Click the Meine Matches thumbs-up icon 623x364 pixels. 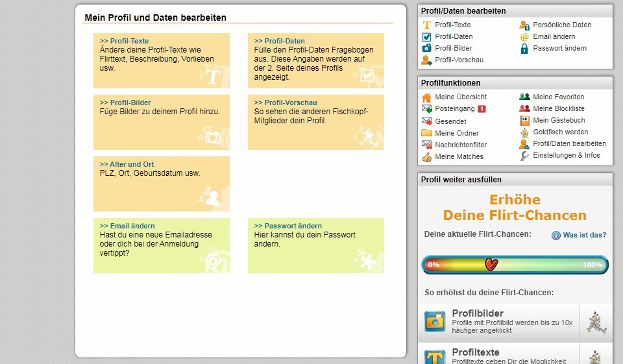click(x=426, y=157)
